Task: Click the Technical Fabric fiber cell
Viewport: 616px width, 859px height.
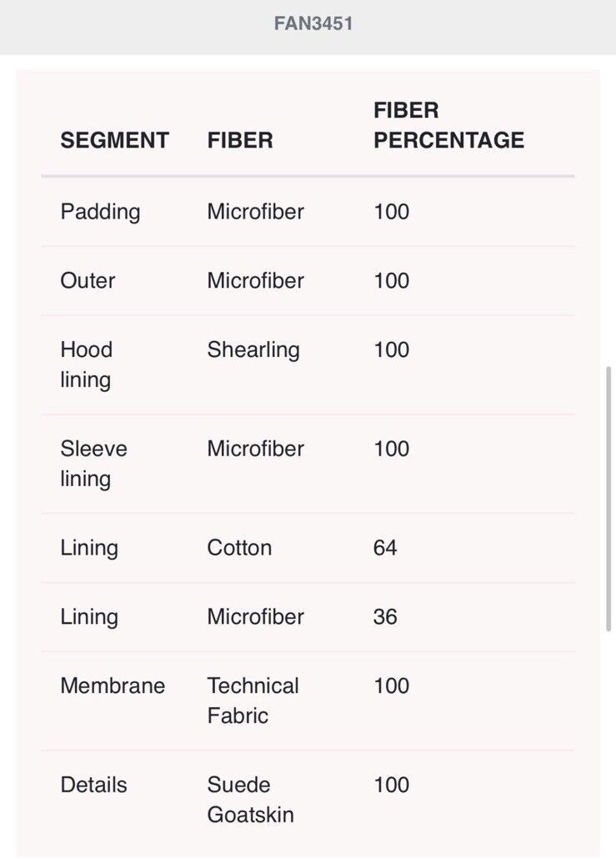Action: [x=253, y=701]
